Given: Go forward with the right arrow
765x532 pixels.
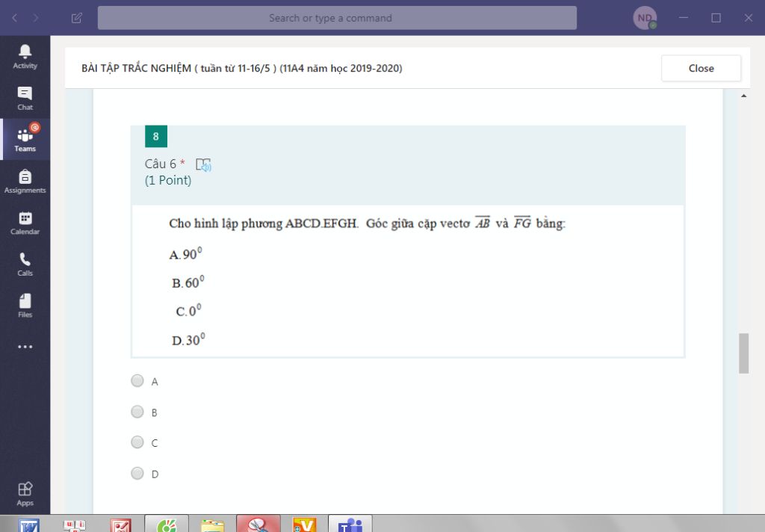Looking at the screenshot, I should (x=36, y=18).
